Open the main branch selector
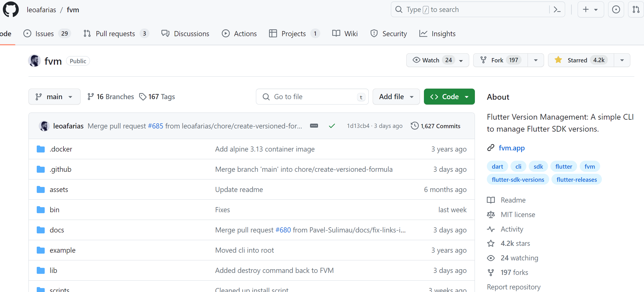The height and width of the screenshot is (292, 644). (54, 97)
